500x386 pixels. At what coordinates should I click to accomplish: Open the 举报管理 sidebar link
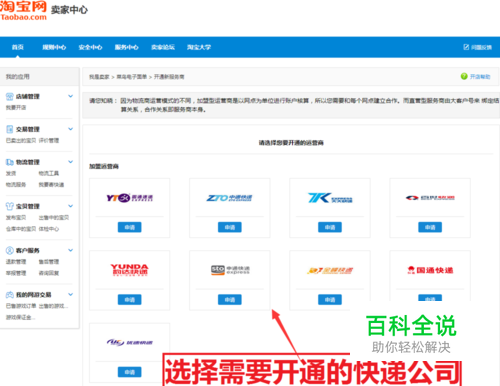16,273
